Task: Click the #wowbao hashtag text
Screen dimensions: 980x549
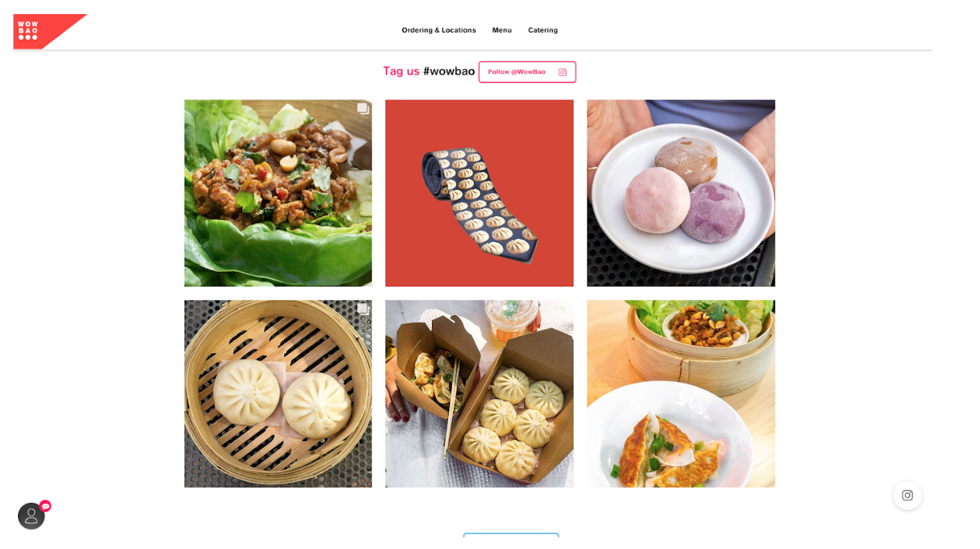Action: coord(449,71)
